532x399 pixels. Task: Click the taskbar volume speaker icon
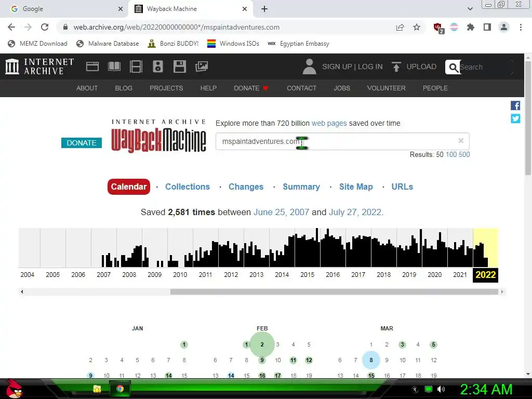pos(441,389)
